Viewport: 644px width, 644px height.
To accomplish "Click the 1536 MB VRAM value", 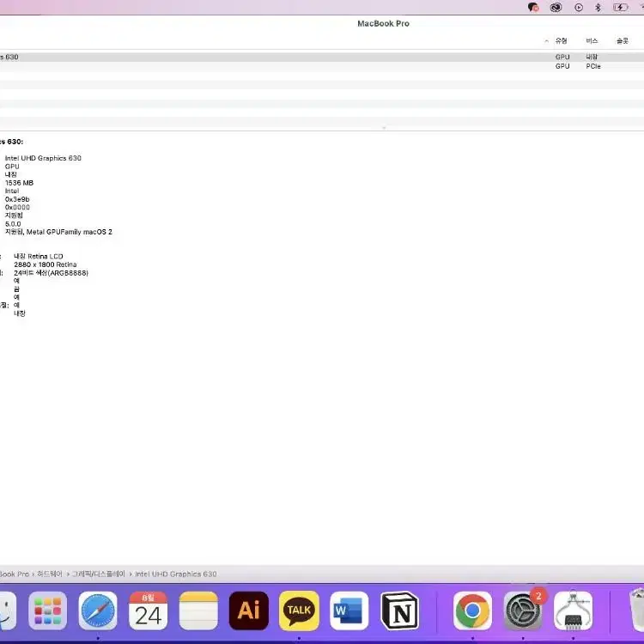I will (x=19, y=183).
